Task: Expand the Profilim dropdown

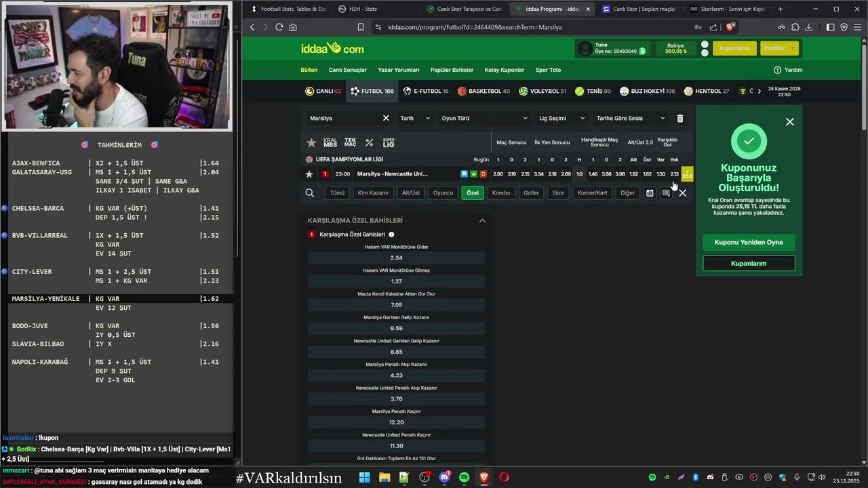Action: click(x=779, y=48)
